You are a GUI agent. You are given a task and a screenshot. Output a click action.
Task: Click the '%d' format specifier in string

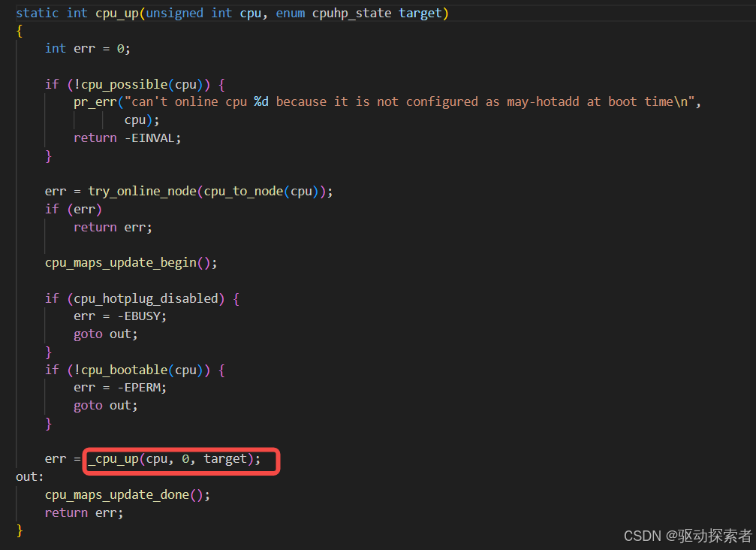[261, 101]
